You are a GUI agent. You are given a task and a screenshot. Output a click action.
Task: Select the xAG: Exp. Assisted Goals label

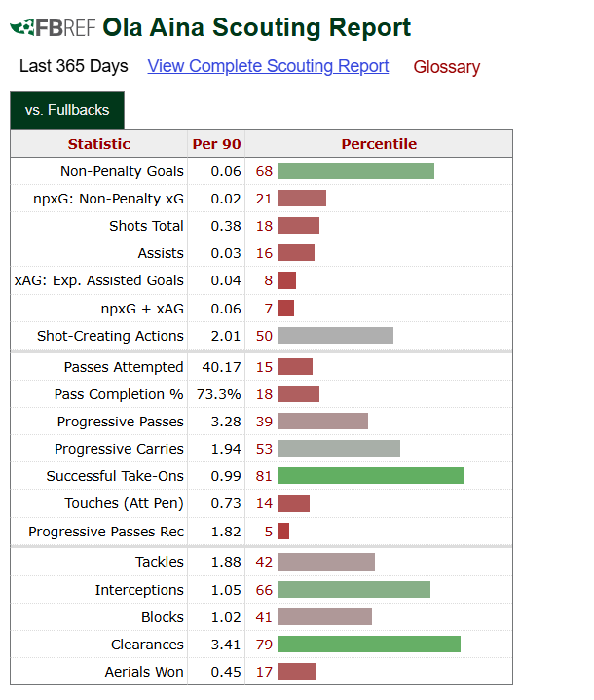[98, 280]
